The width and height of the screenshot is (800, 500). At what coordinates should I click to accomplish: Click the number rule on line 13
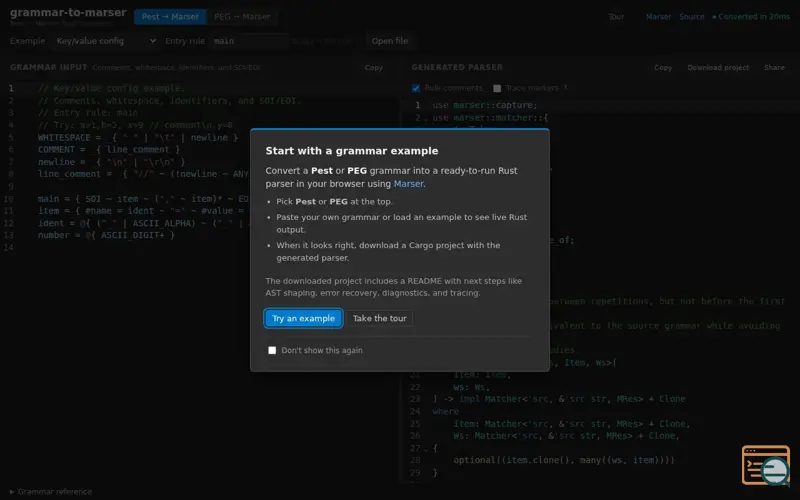pyautogui.click(x=106, y=235)
